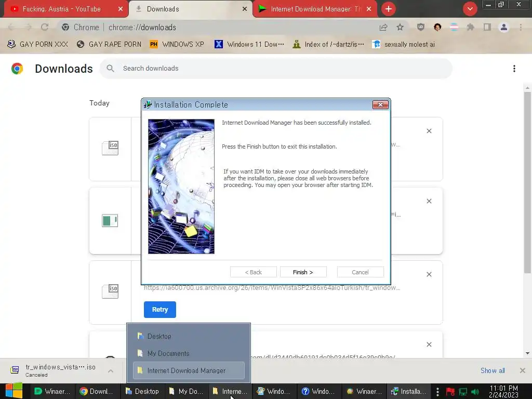
Task: Click the downloads page vertical scrollbar
Action: (527, 183)
